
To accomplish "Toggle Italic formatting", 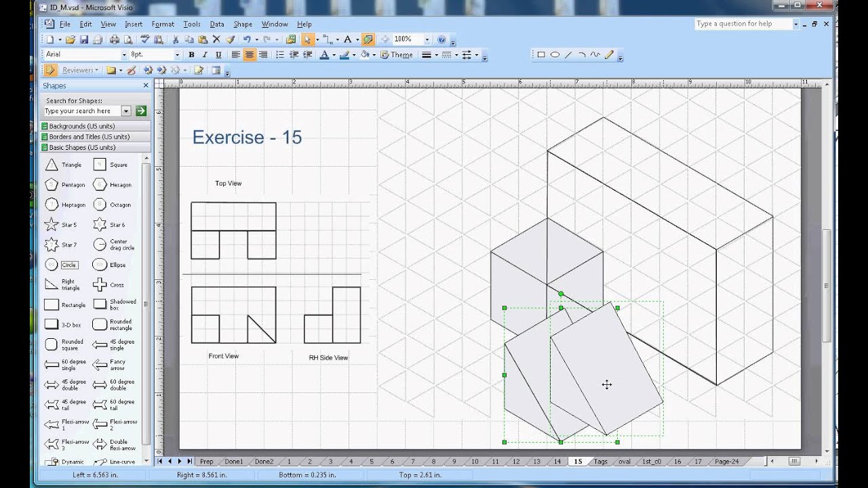I will coord(205,55).
